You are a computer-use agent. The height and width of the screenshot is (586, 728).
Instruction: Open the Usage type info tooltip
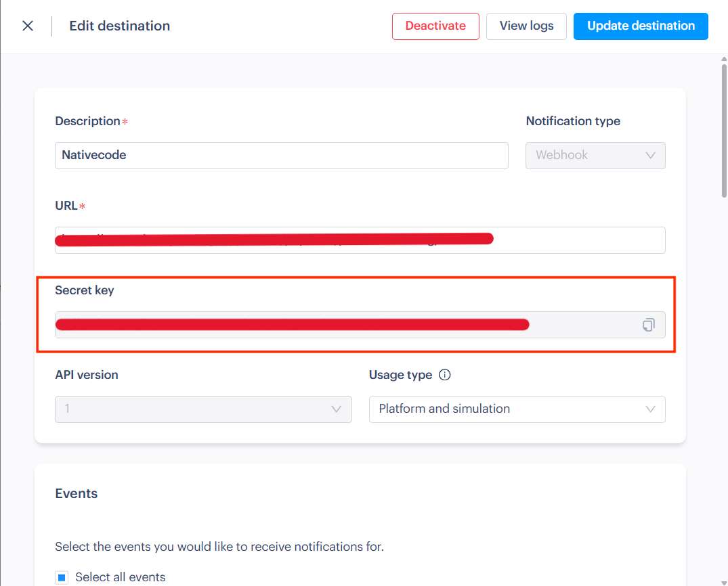point(445,374)
